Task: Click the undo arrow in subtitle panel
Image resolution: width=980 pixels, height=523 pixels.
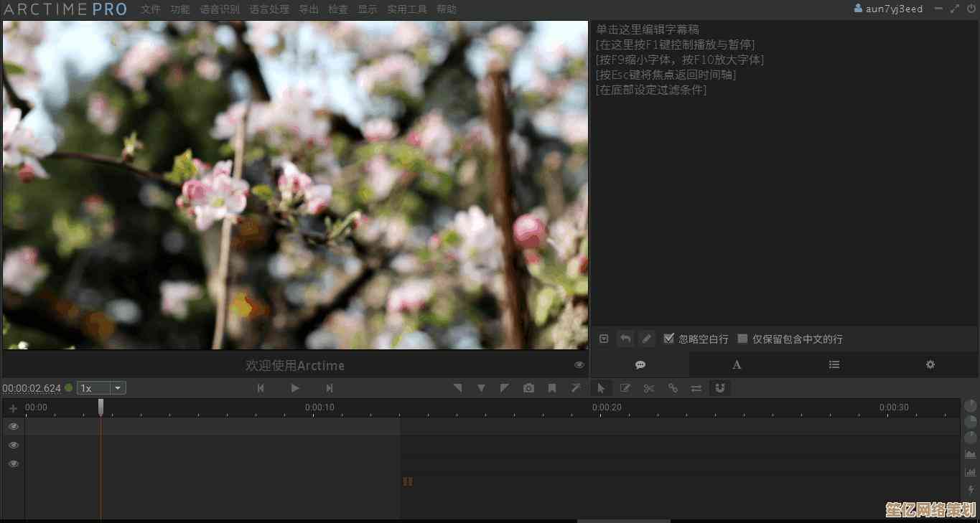Action: click(x=625, y=339)
